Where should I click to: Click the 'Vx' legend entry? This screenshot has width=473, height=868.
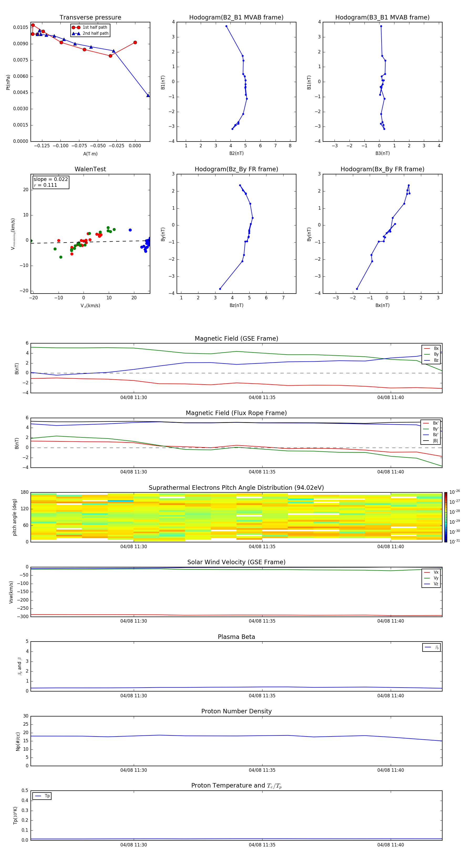tap(431, 572)
